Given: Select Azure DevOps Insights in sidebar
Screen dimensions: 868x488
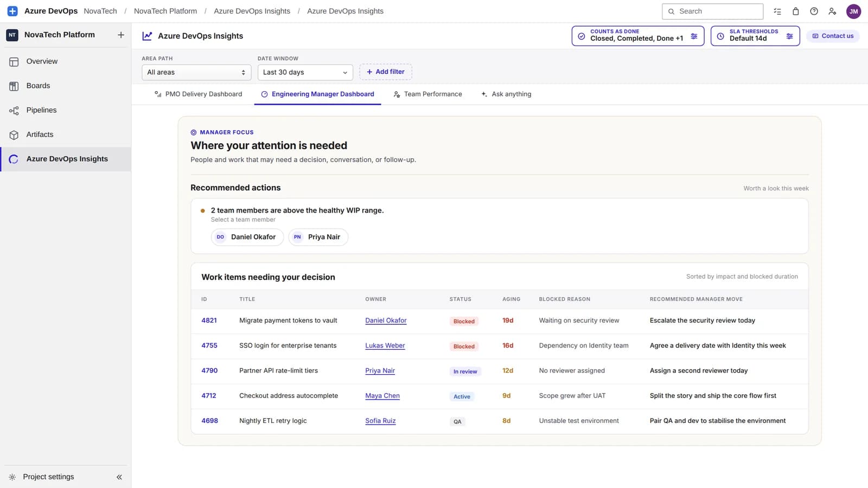Looking at the screenshot, I should tap(66, 159).
